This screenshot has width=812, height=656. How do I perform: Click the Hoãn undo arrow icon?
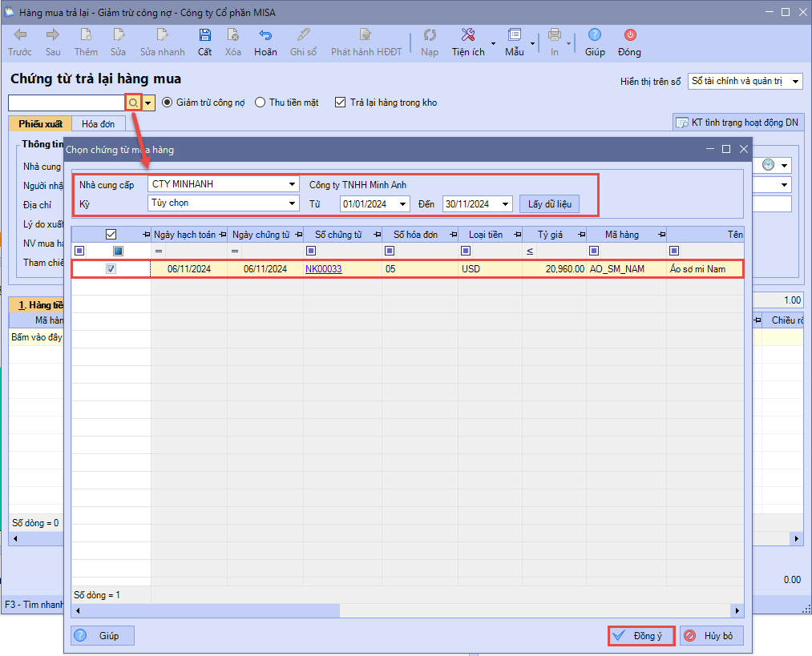point(265,35)
